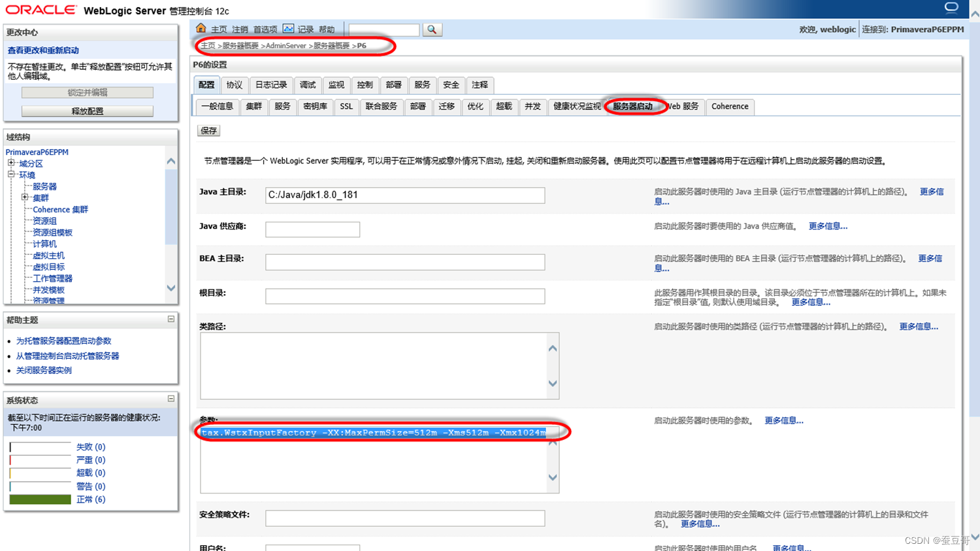Open 关闭服务器实例 help link
Viewport: 980px width, 551px height.
pyautogui.click(x=44, y=370)
